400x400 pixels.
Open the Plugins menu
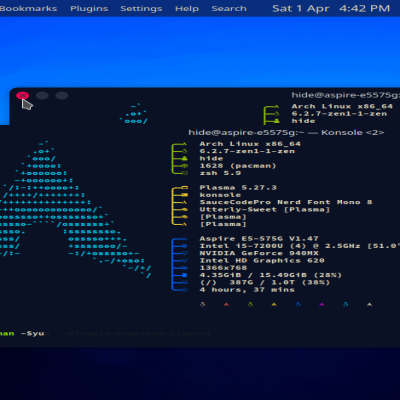tap(89, 8)
